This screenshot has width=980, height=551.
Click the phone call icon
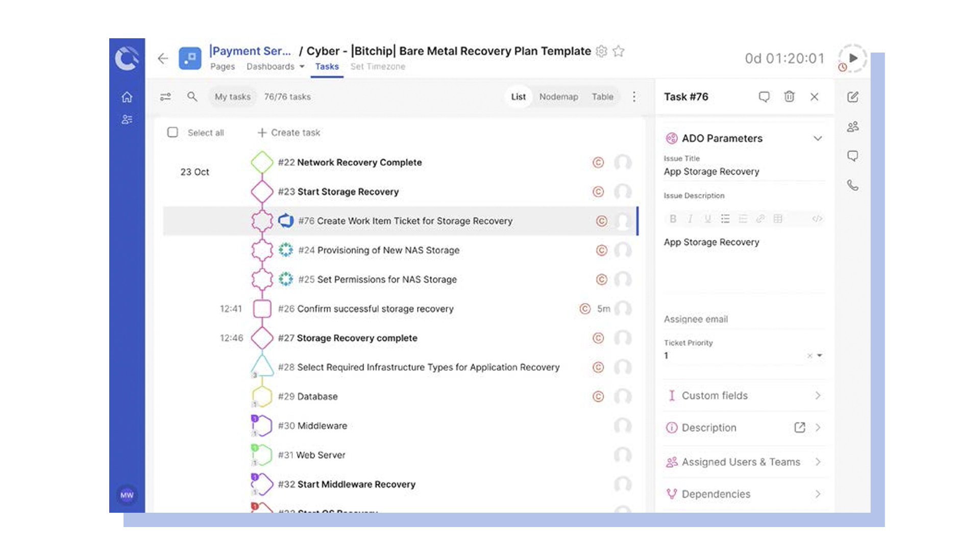tap(852, 185)
